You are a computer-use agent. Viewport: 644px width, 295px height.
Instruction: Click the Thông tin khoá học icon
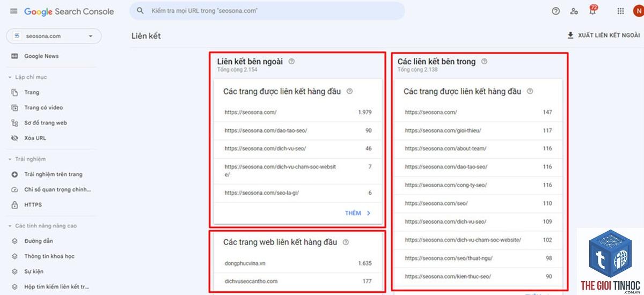pyautogui.click(x=14, y=256)
